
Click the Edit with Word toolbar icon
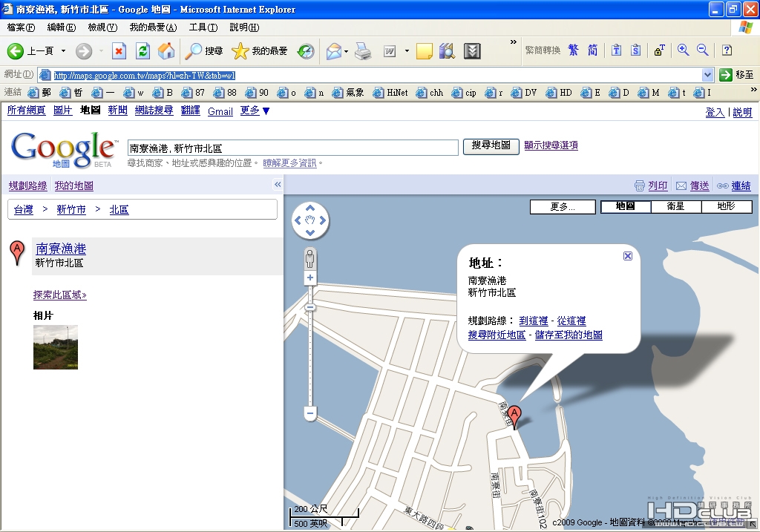[390, 51]
